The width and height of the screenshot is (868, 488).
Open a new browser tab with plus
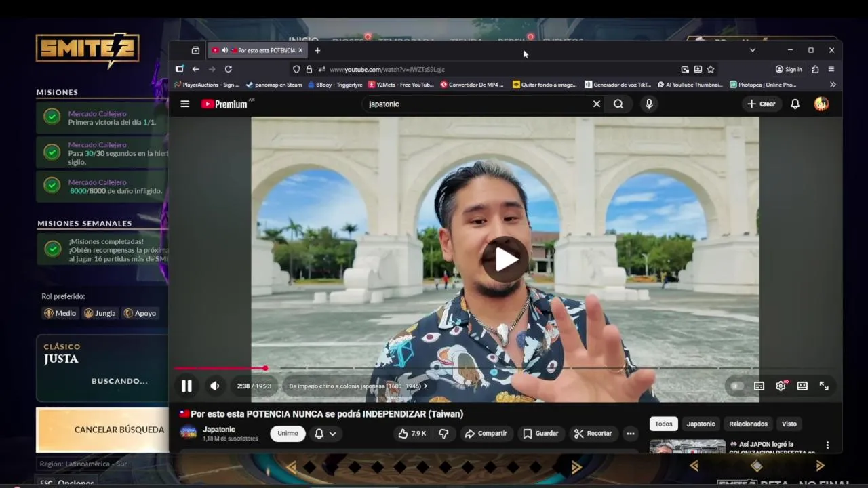(x=317, y=50)
